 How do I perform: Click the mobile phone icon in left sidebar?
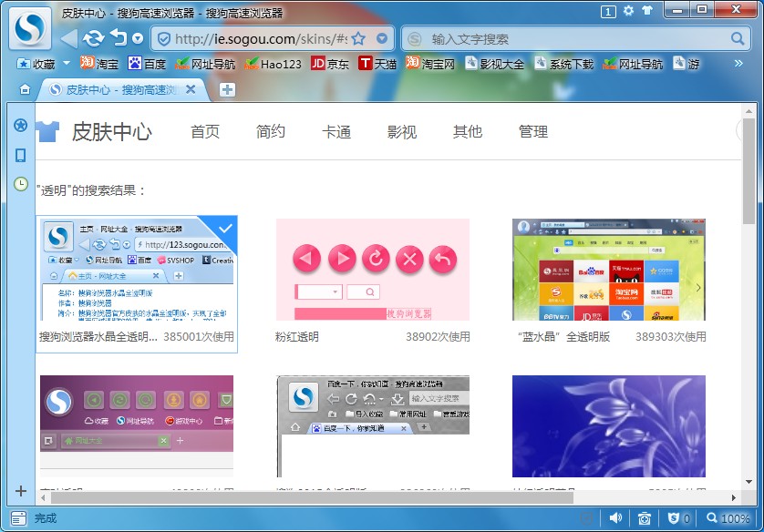(x=20, y=156)
